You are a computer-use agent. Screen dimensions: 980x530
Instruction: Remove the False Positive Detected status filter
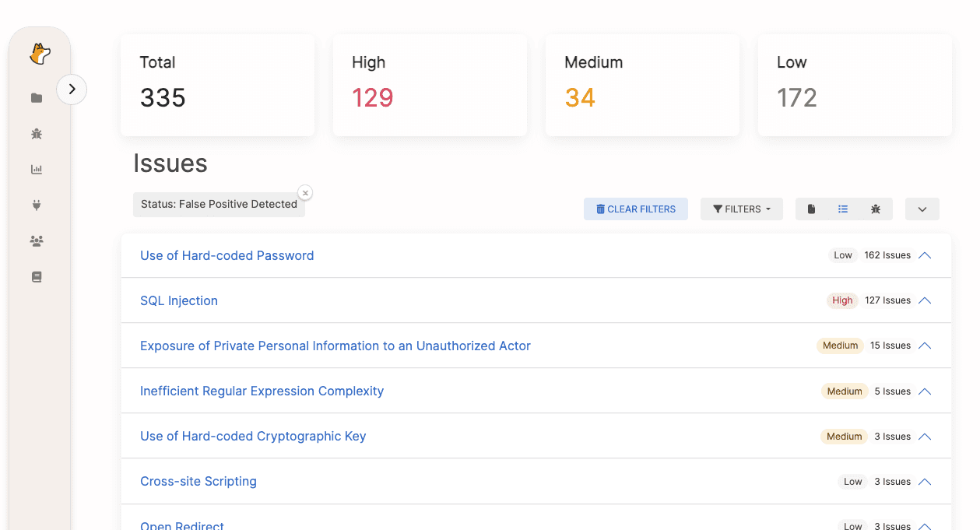305,193
